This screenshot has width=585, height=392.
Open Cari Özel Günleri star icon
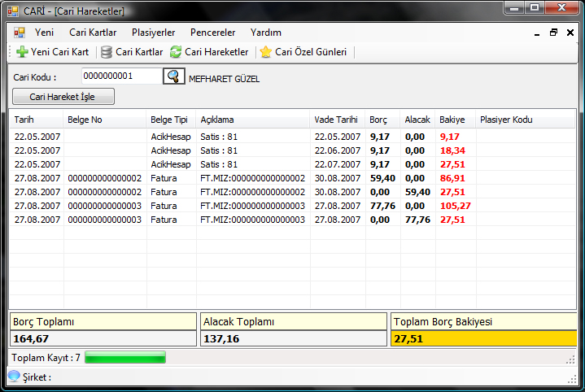click(x=265, y=52)
